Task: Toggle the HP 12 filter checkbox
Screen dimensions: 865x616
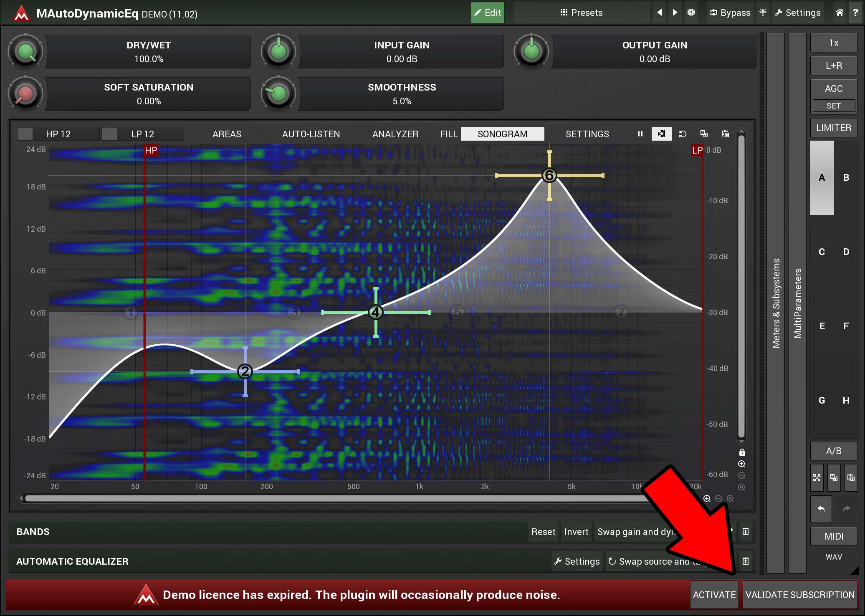Action: pyautogui.click(x=25, y=134)
